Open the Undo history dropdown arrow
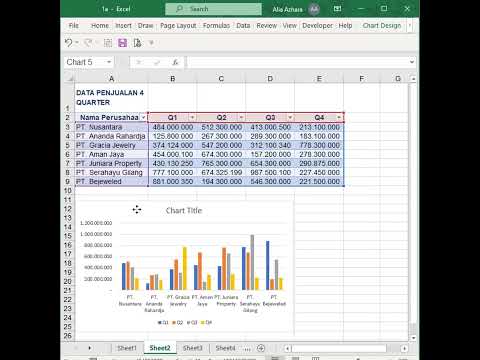The image size is (480, 360). click(77, 43)
